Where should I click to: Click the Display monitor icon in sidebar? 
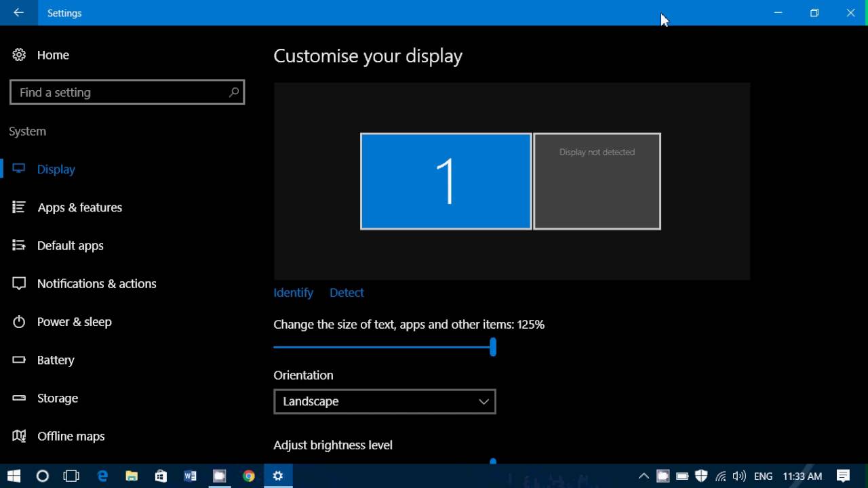[x=19, y=169]
